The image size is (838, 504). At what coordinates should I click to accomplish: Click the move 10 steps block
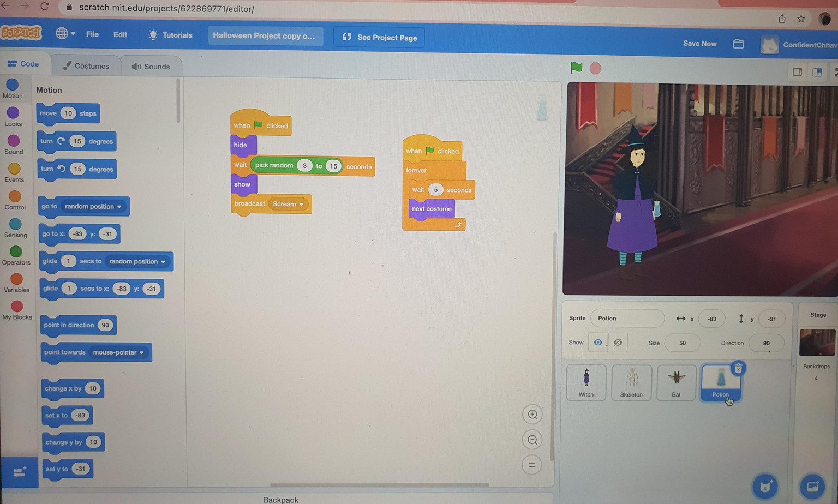coord(68,113)
